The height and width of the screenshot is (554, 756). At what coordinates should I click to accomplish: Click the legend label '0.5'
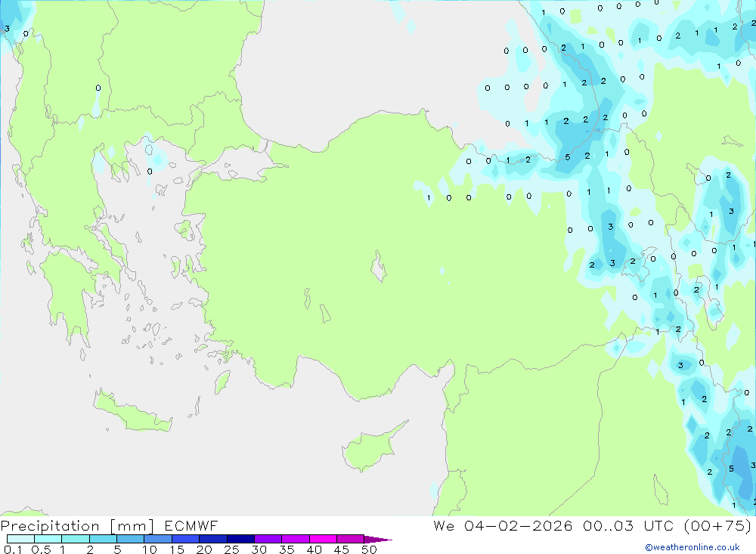click(x=41, y=549)
